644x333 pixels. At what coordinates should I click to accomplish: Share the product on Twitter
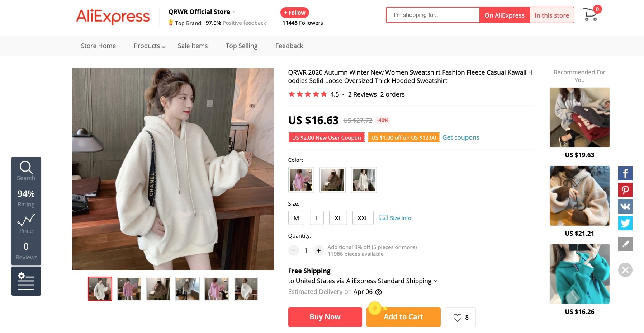pos(625,223)
